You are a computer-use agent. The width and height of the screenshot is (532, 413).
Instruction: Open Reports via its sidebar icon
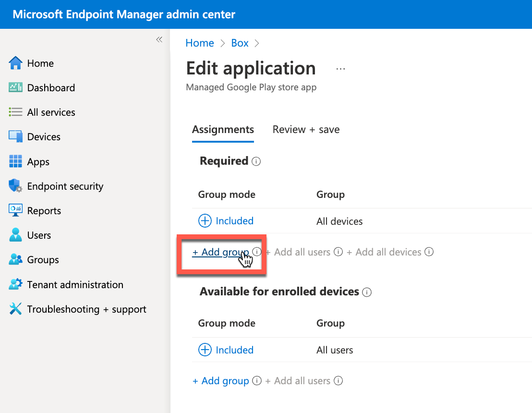16,210
